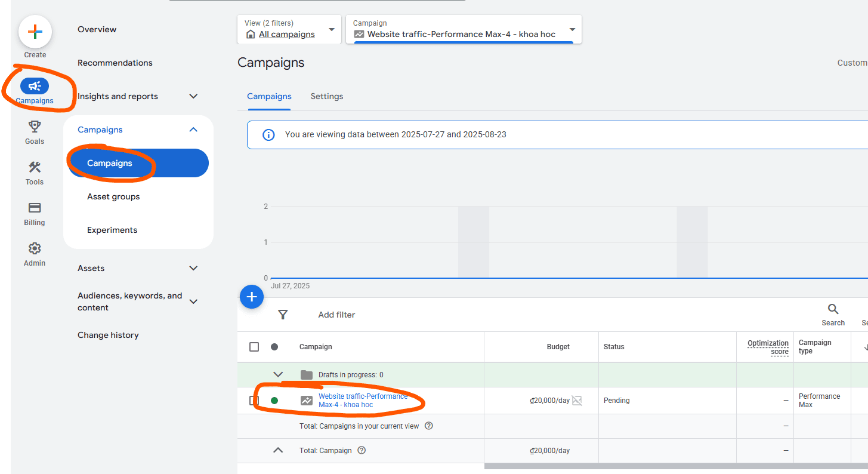Collapse the Drafts in progress row
Screen dimensions: 868x474
click(x=278, y=375)
